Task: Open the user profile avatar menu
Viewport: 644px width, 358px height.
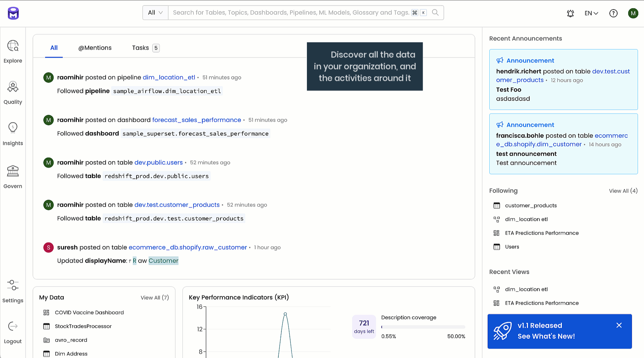Action: point(633,13)
